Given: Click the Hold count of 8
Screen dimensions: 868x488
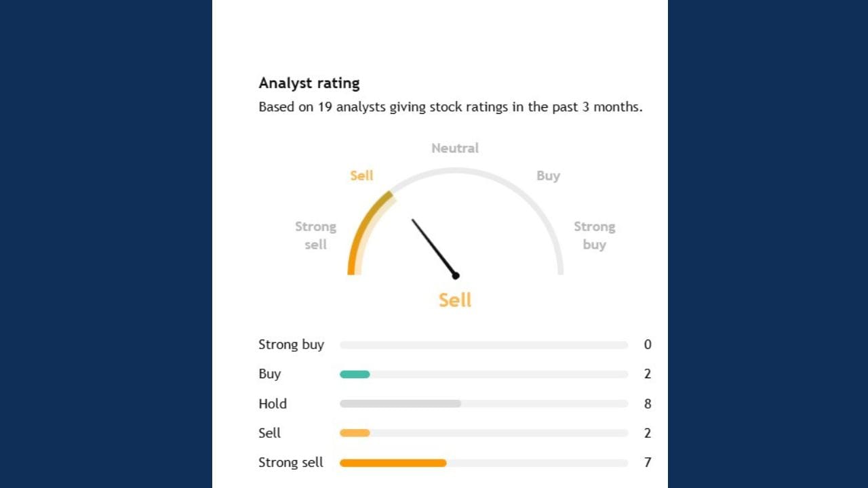Looking at the screenshot, I should click(648, 404).
